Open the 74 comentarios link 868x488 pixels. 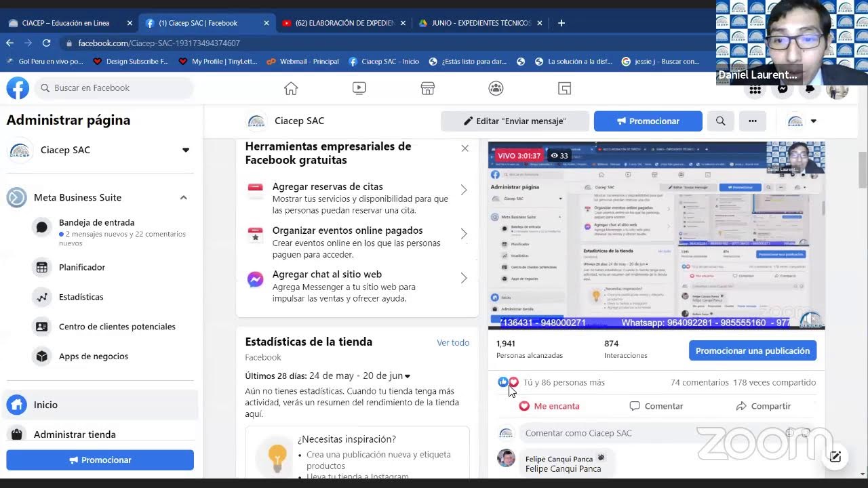[x=700, y=382]
